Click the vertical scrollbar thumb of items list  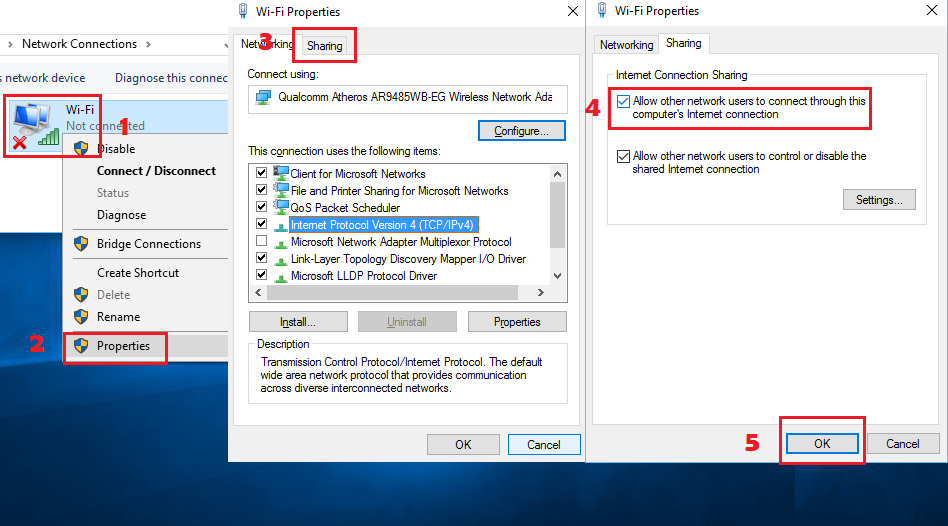557,215
